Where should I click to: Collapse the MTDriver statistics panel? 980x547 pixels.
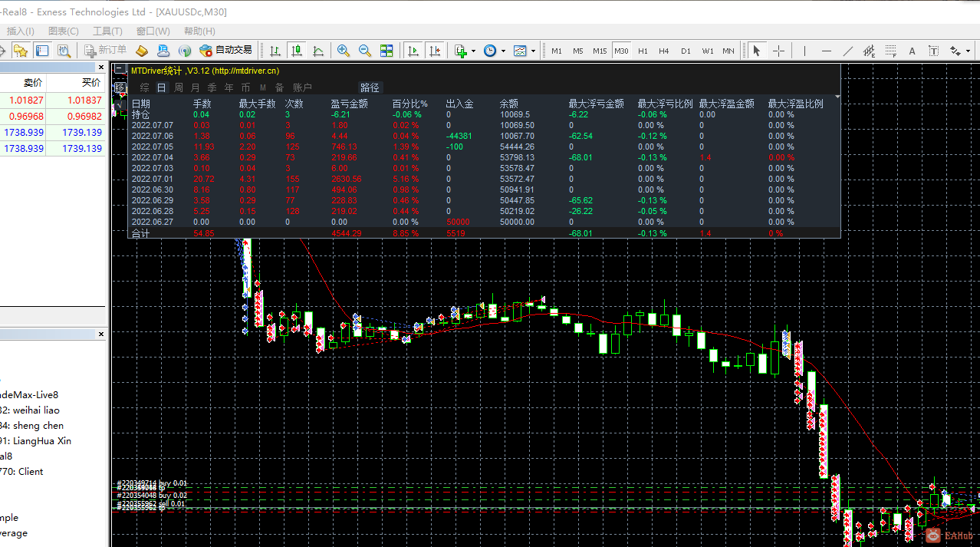pos(120,69)
